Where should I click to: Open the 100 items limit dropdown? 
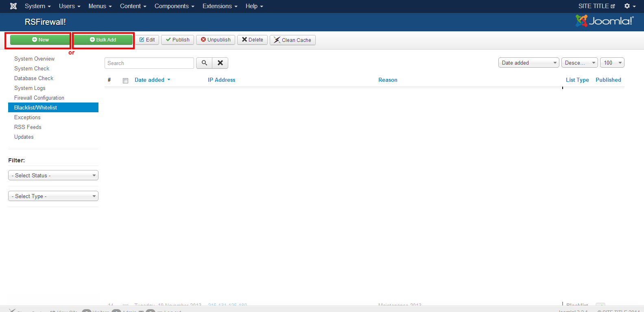click(x=612, y=63)
